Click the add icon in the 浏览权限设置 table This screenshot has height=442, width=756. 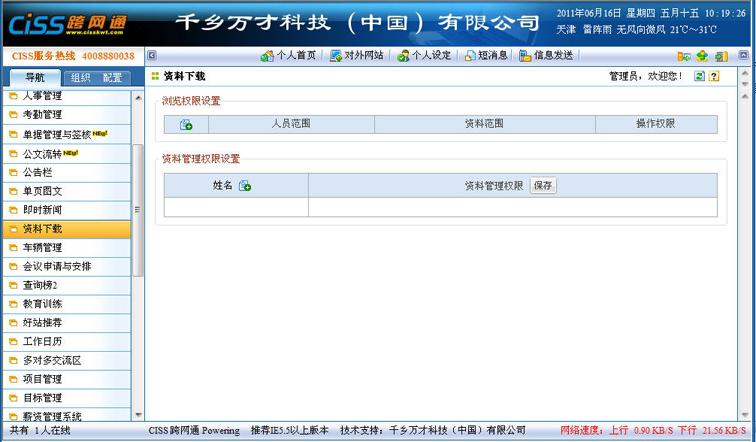(x=186, y=125)
